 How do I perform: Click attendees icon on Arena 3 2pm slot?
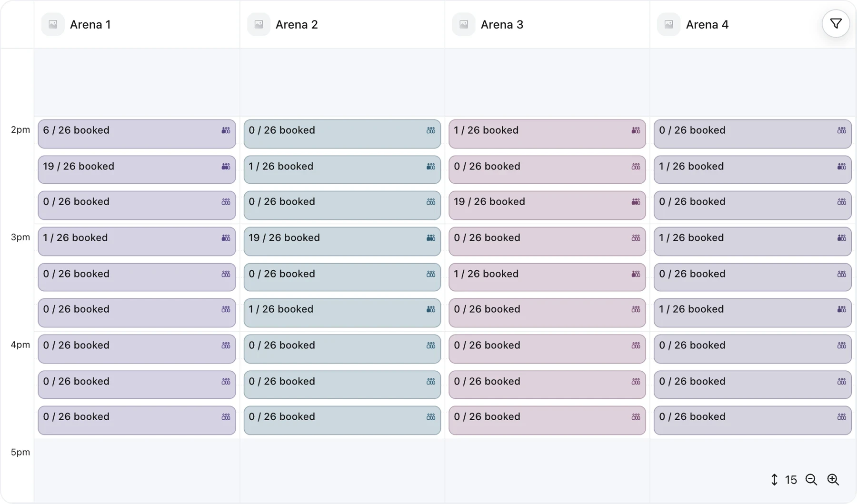(x=636, y=130)
